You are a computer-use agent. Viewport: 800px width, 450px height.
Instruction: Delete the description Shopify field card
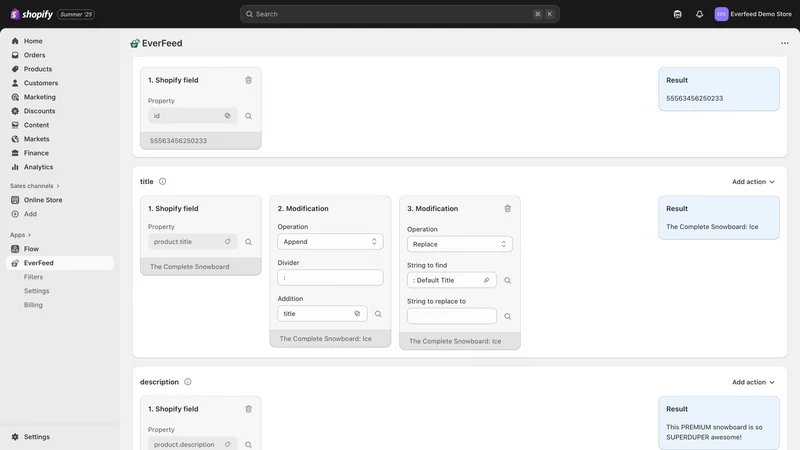[x=248, y=409]
